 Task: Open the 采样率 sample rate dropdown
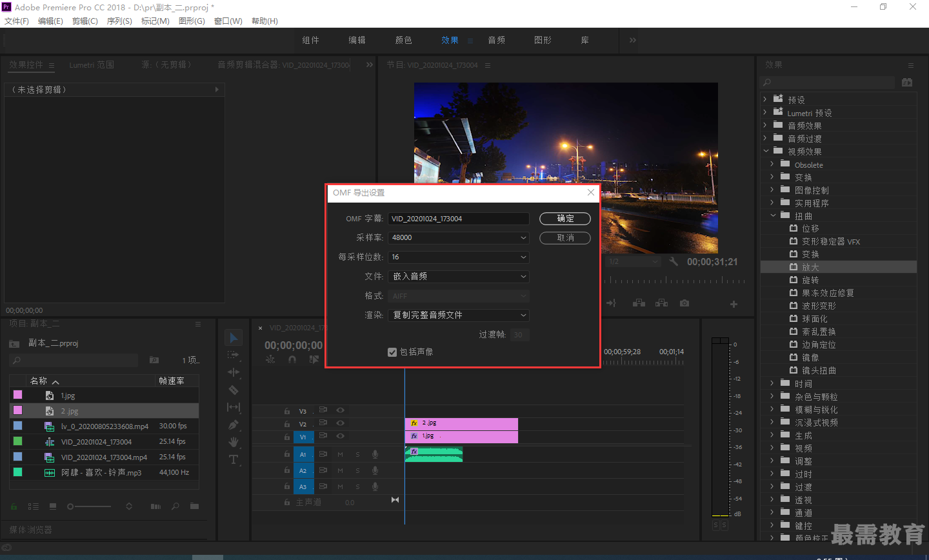pos(459,237)
